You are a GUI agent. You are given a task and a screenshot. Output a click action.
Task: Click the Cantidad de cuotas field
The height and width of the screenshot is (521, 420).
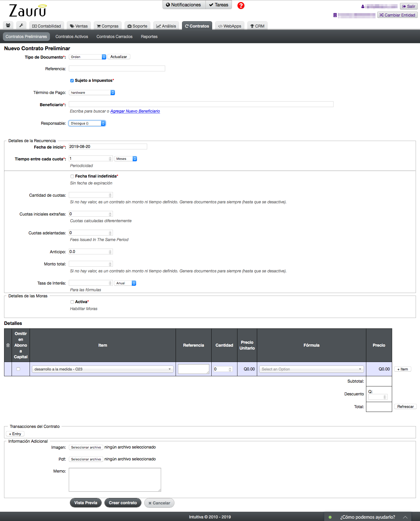[x=91, y=195]
